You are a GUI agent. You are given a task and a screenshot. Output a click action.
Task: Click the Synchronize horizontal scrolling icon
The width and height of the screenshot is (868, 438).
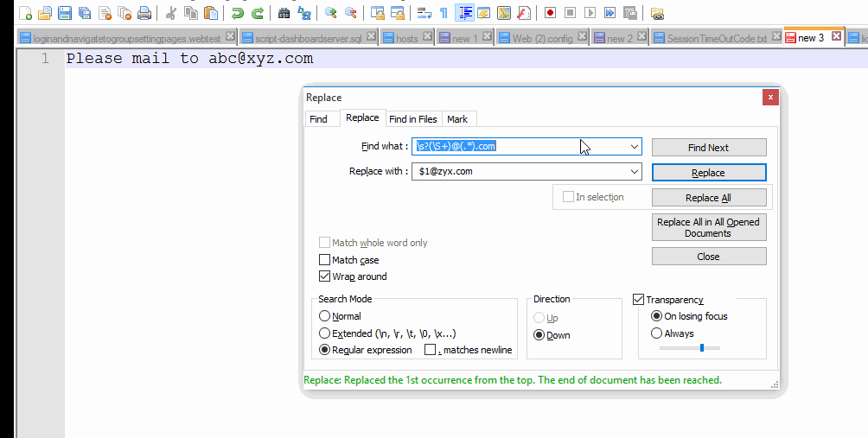coord(398,13)
